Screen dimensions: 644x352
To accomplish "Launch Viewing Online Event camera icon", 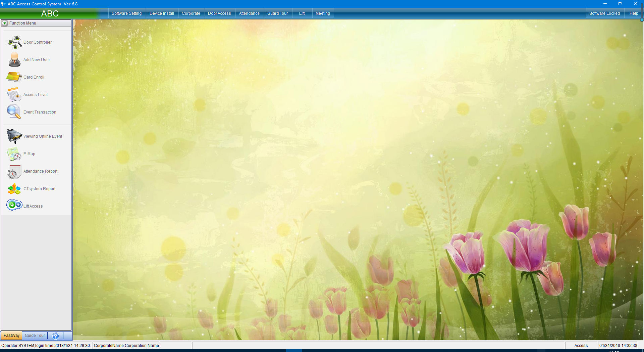I will pos(14,136).
